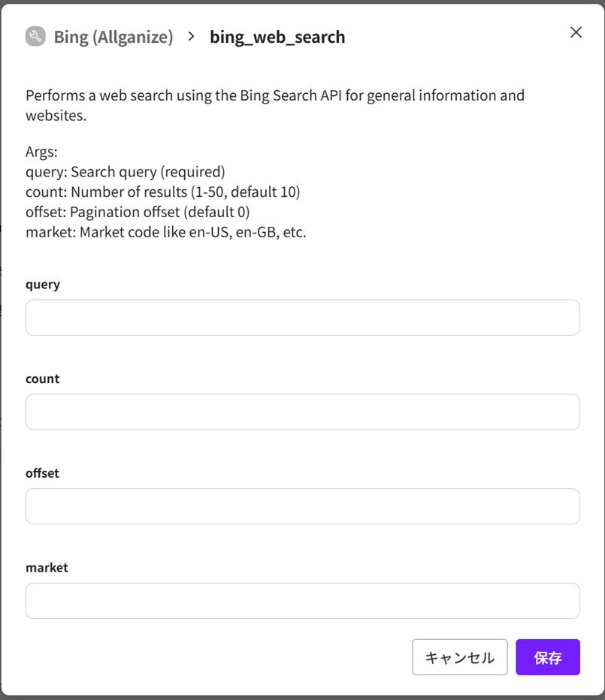Screen dimensions: 605x700
Task: Focus the query input field
Action: pyautogui.click(x=302, y=318)
